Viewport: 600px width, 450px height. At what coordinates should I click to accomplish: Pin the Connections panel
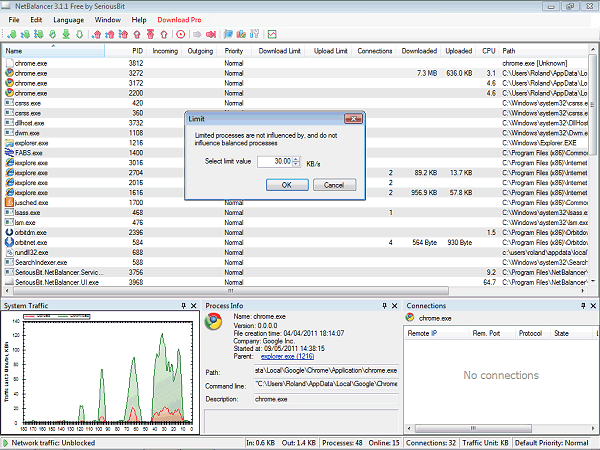583,305
